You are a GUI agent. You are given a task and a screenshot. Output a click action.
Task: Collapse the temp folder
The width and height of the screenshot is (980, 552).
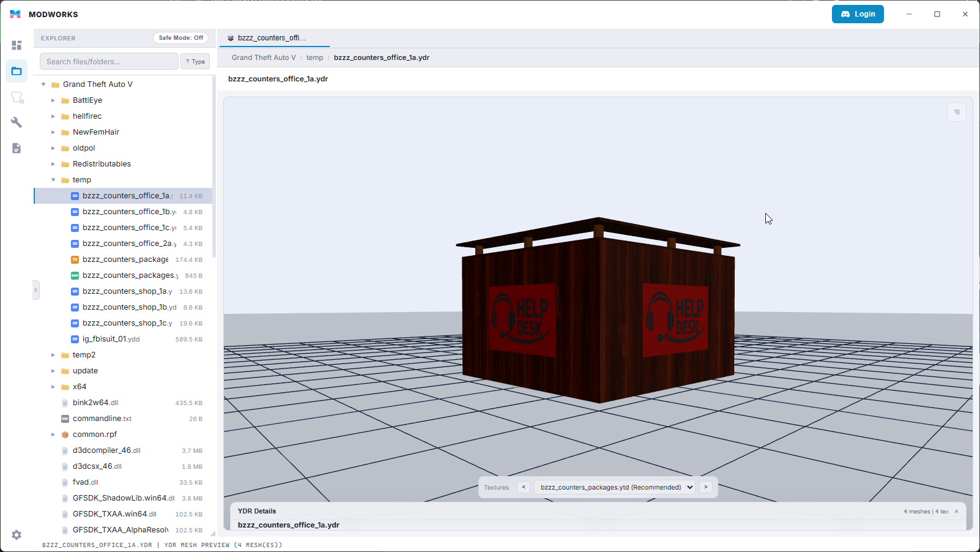point(53,180)
